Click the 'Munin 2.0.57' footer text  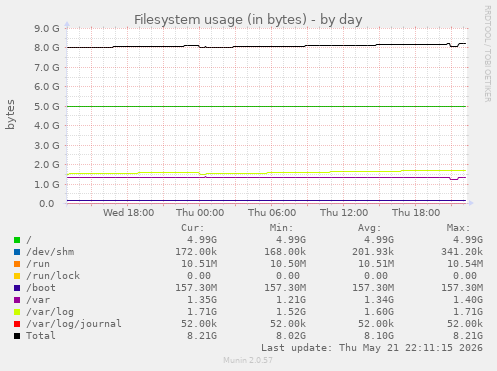tap(248, 360)
